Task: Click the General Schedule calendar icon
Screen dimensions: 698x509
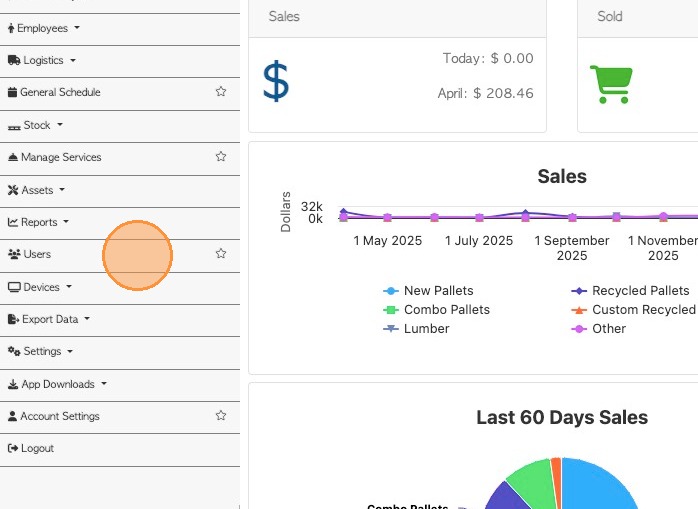Action: 12,92
